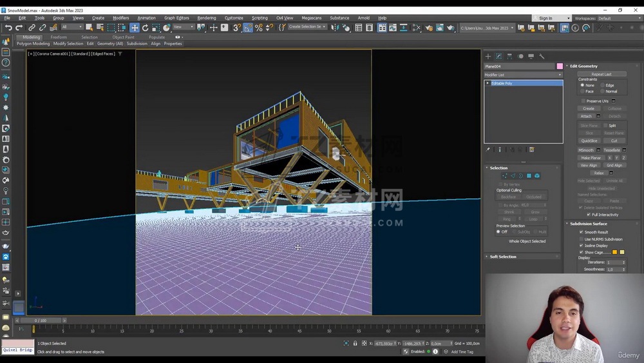Open the Modifier List dropdown
This screenshot has width=644, height=363.
pos(523,75)
